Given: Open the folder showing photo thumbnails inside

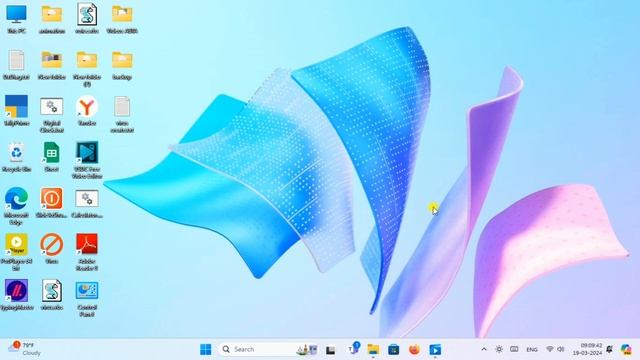Looking at the screenshot, I should (x=51, y=64).
